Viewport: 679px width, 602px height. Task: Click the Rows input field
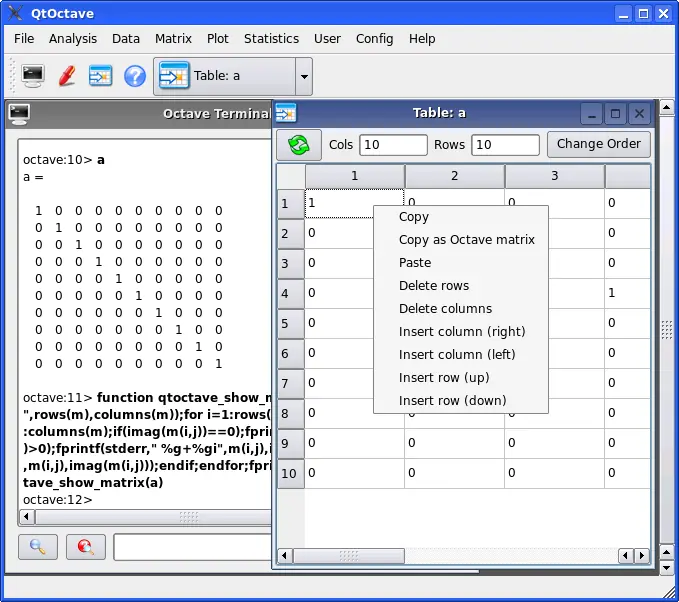(505, 145)
